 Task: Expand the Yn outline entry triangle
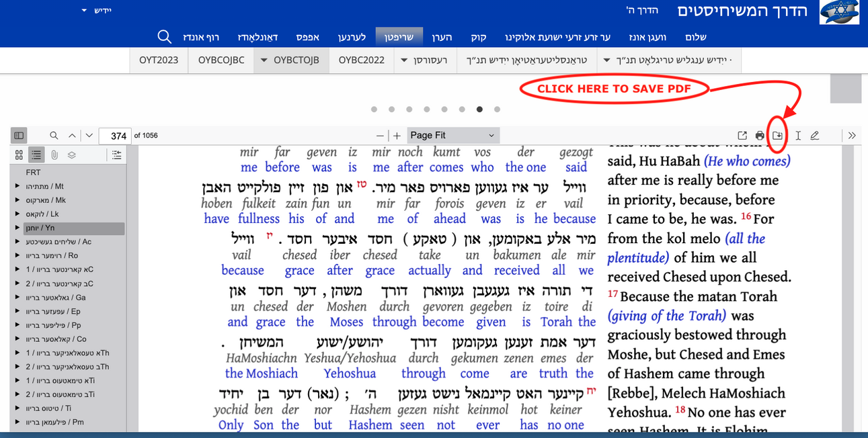click(17, 228)
